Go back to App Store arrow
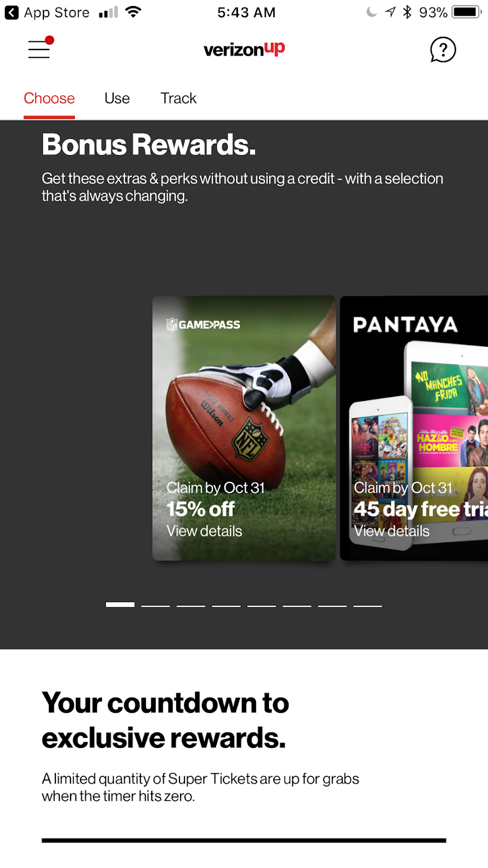488x868 pixels. click(x=11, y=12)
